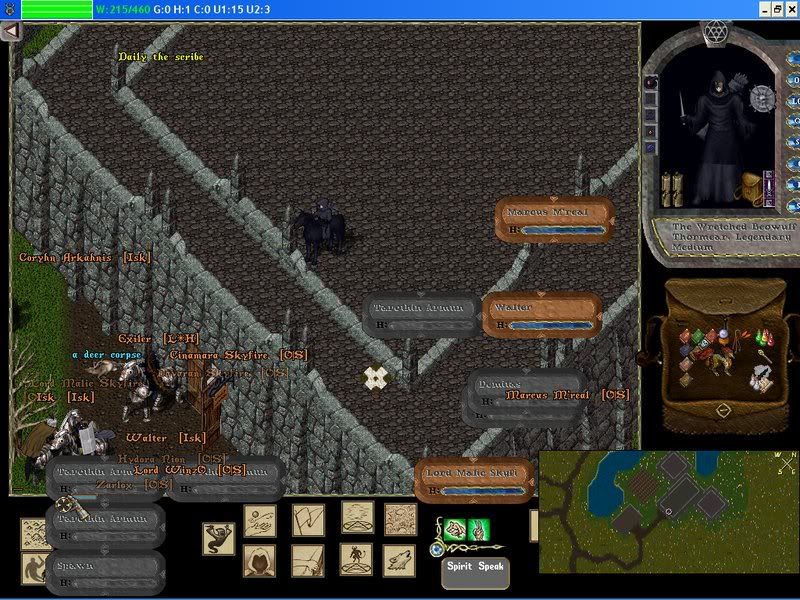800x600 pixels.
Task: Click the application icon in the title bar
Action: pos(11,9)
